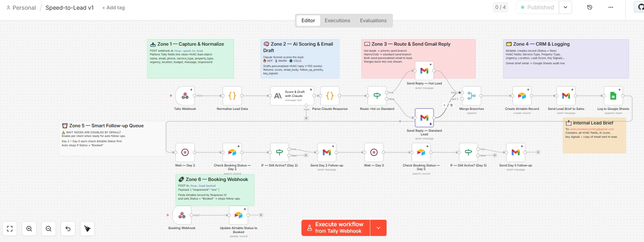Reset canvas zoom level
Screen dimensions: 644x242
coord(68,229)
